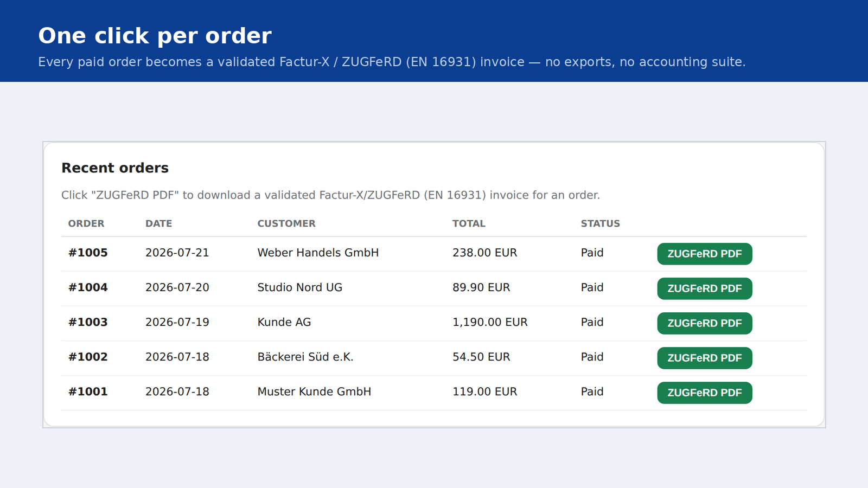
Task: Download ZUGFeRD PDF for order #1003
Action: (704, 323)
